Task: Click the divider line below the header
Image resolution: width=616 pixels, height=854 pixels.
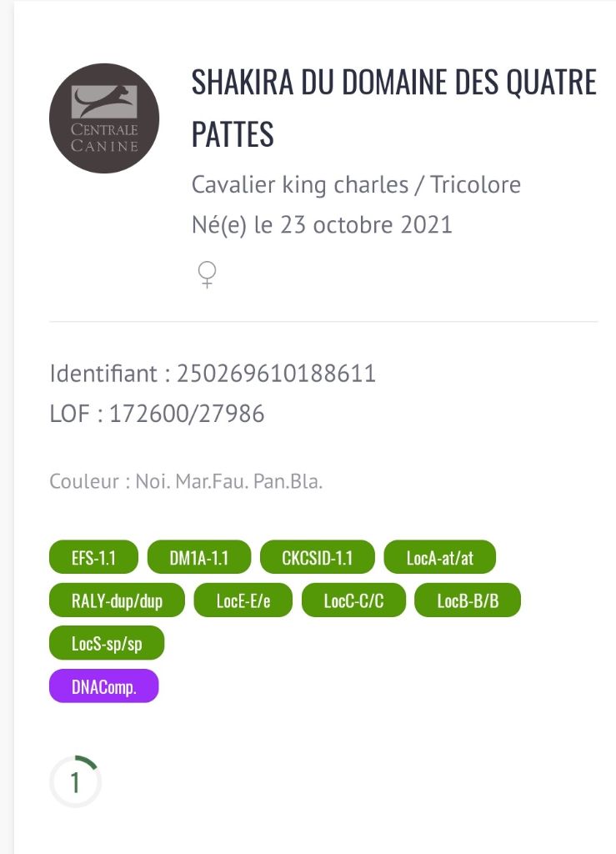Action: pos(323,321)
